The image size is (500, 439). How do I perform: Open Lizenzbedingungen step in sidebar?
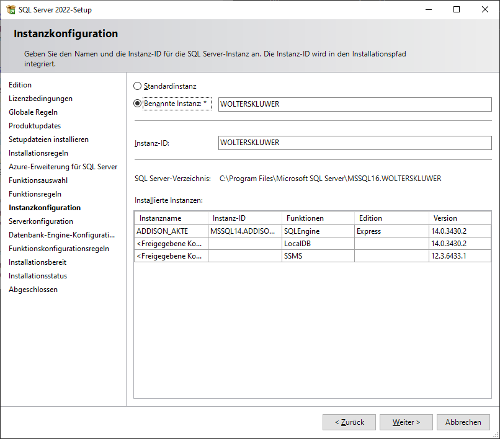(40, 99)
